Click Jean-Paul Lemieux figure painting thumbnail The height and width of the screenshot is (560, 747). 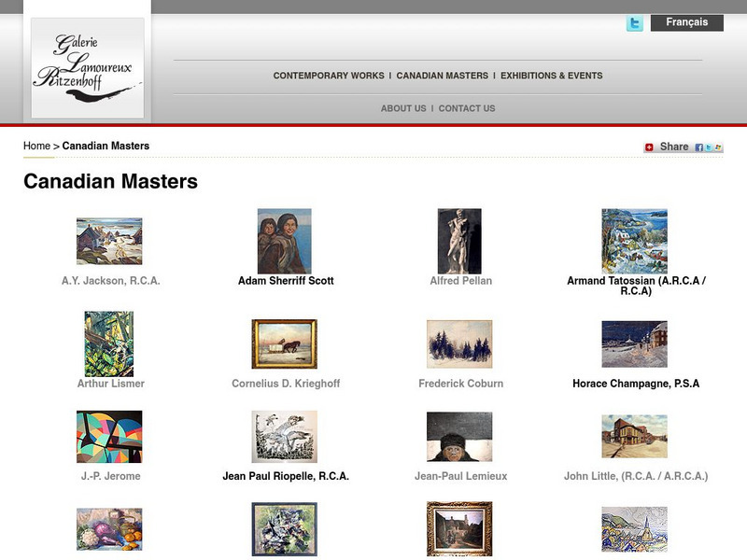(x=459, y=437)
